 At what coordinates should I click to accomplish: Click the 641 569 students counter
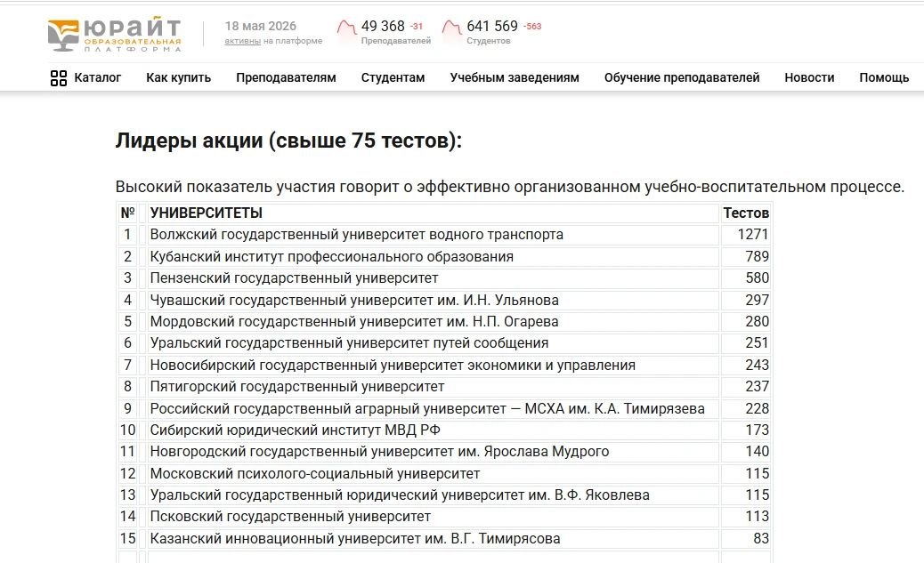point(492,26)
